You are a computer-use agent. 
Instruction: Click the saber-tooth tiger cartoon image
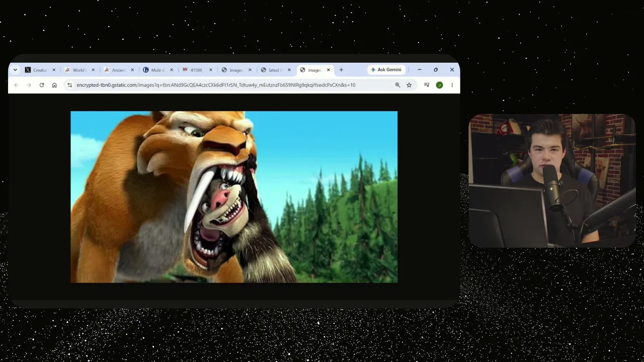point(234,197)
